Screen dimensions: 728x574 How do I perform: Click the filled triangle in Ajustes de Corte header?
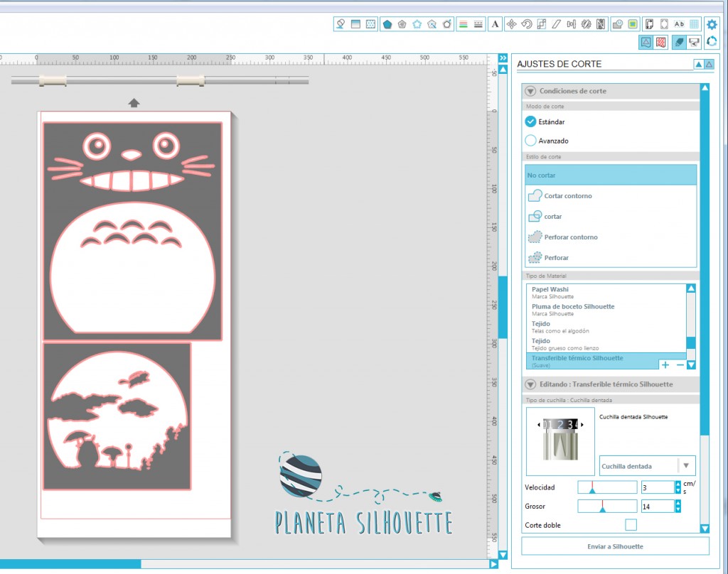(x=699, y=65)
